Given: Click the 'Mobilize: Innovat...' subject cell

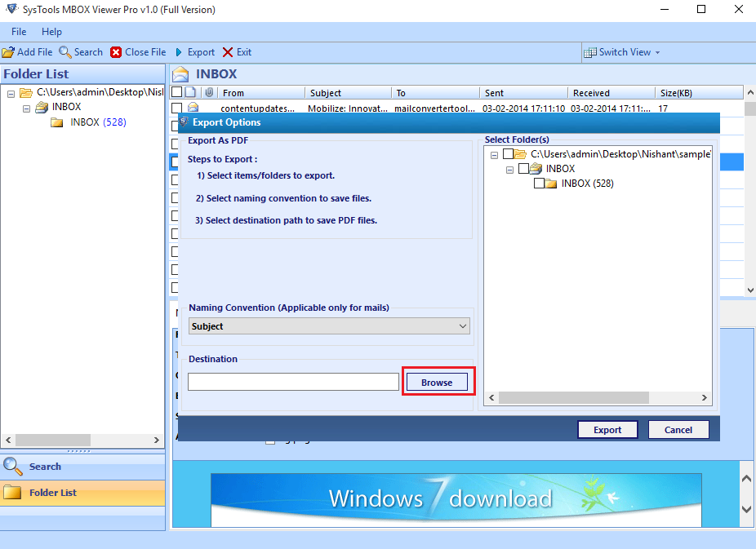Looking at the screenshot, I should point(348,108).
